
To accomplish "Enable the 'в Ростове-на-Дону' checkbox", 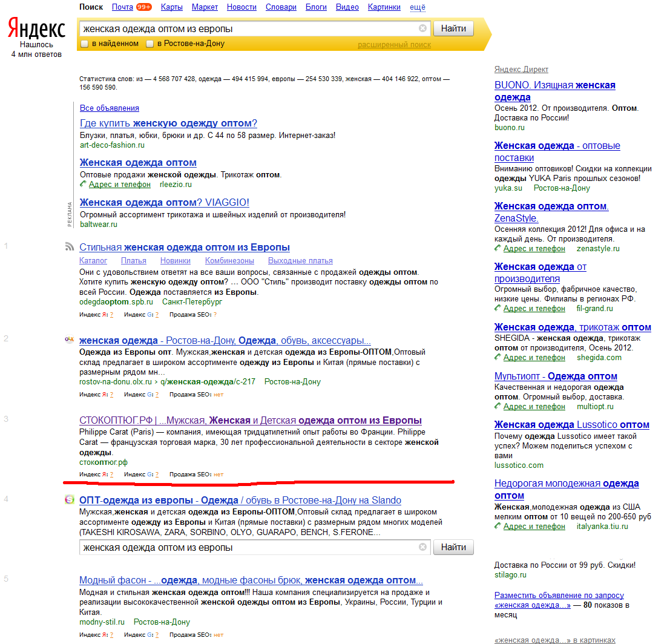I will [149, 44].
